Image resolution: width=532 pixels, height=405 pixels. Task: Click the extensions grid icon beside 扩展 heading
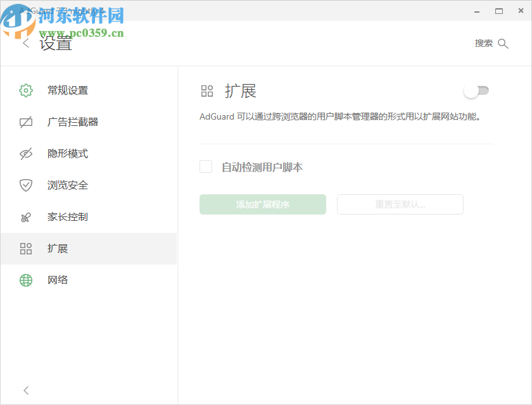coord(206,90)
